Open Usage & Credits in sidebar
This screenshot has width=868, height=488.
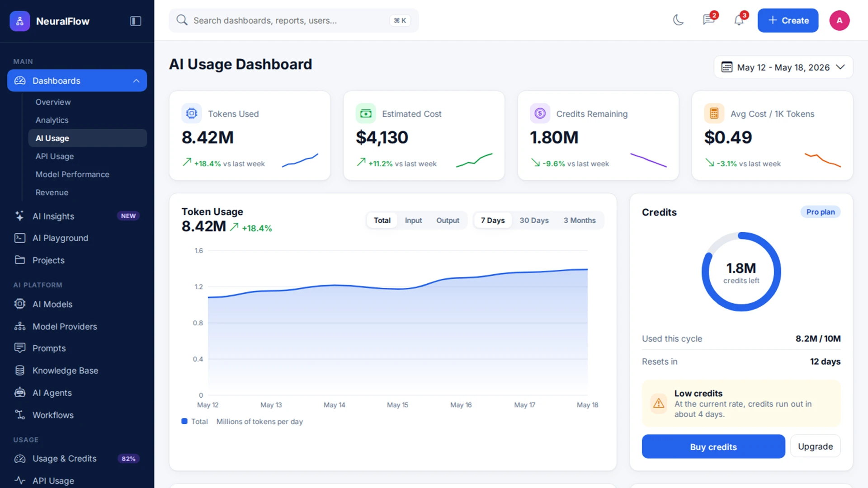click(x=77, y=459)
